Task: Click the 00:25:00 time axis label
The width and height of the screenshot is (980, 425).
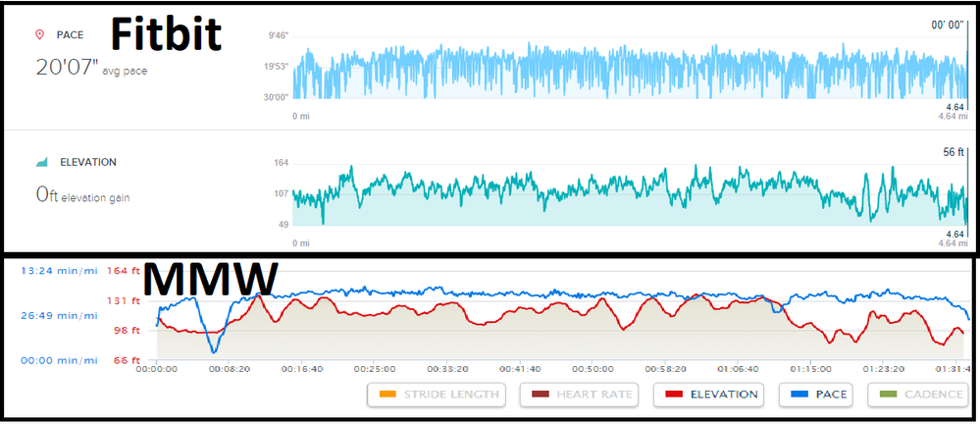Action: click(375, 369)
